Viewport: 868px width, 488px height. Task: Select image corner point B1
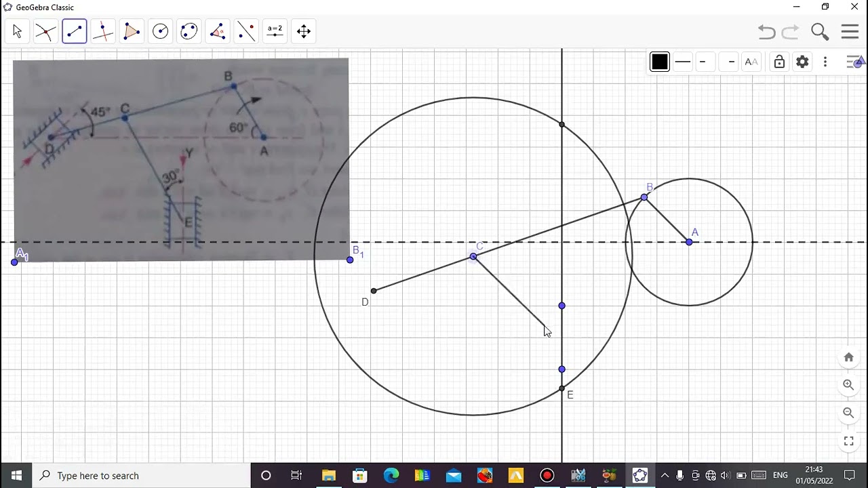350,260
